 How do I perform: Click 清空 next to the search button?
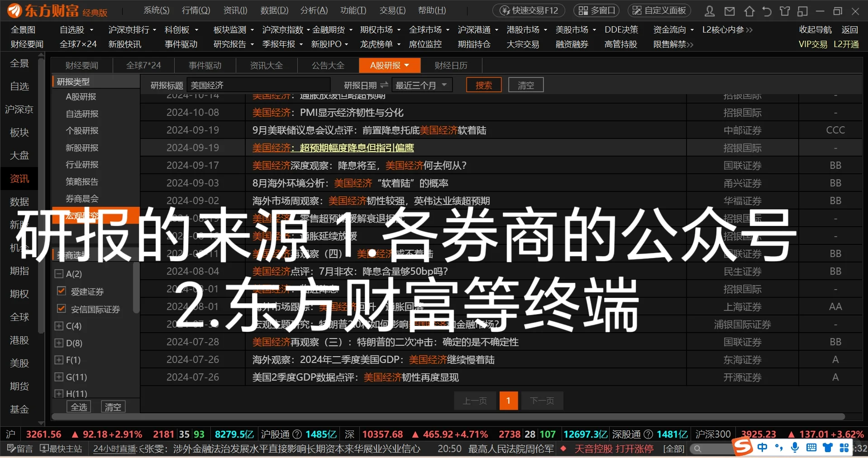coord(526,85)
